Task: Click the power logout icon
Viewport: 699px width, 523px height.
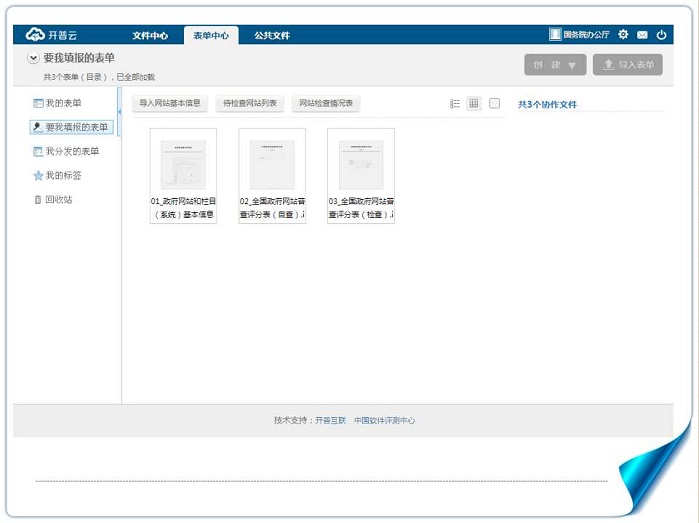Action: [661, 35]
